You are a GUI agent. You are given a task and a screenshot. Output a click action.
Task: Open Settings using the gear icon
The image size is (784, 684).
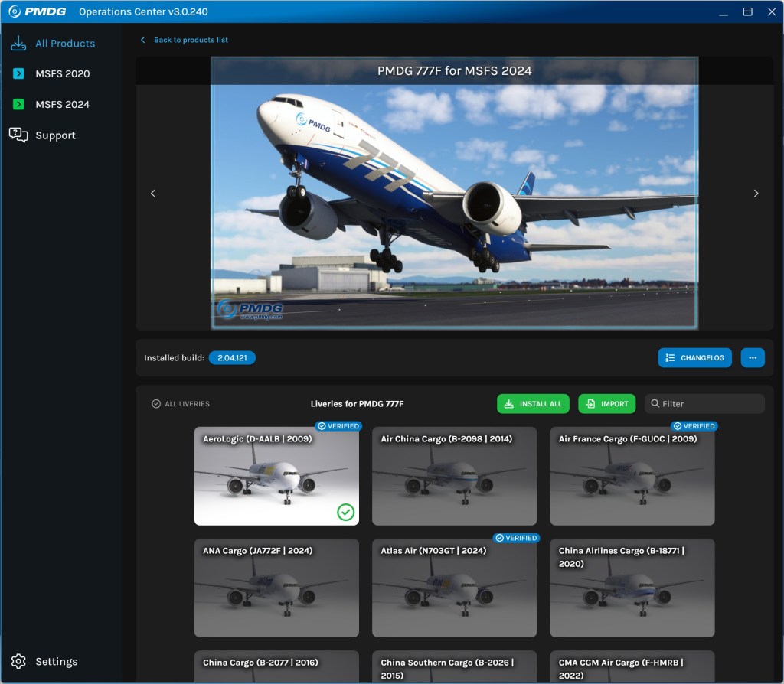18,661
